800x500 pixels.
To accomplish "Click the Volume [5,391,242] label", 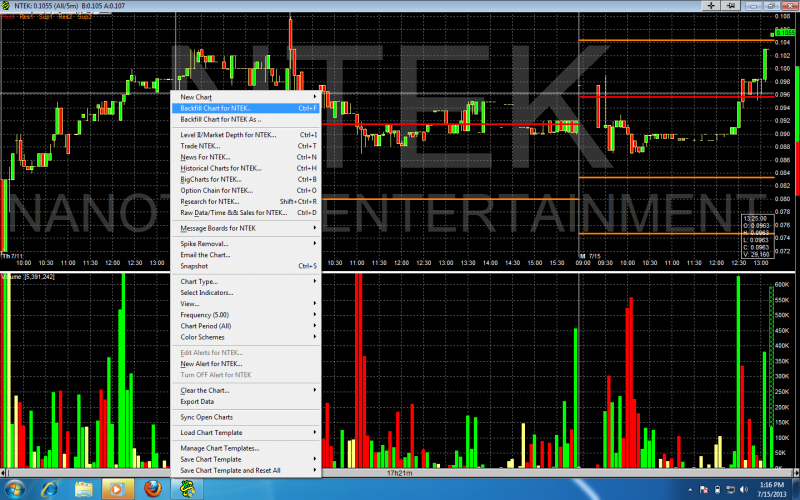I will click(x=28, y=277).
